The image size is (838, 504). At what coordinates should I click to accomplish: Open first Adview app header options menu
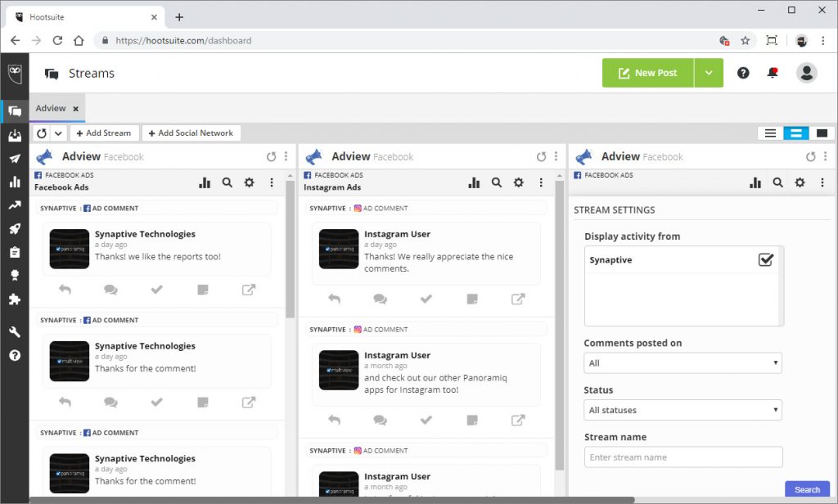pyautogui.click(x=286, y=156)
